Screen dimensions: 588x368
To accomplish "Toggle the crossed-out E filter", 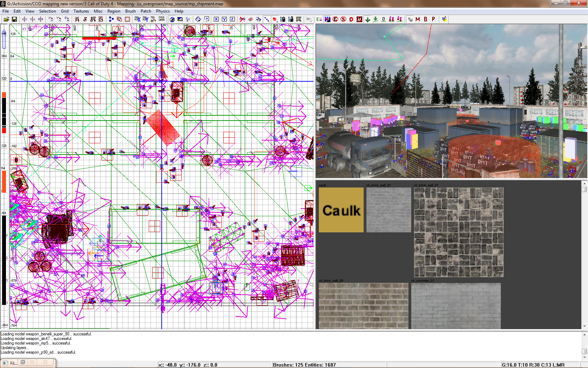I will (335, 19).
